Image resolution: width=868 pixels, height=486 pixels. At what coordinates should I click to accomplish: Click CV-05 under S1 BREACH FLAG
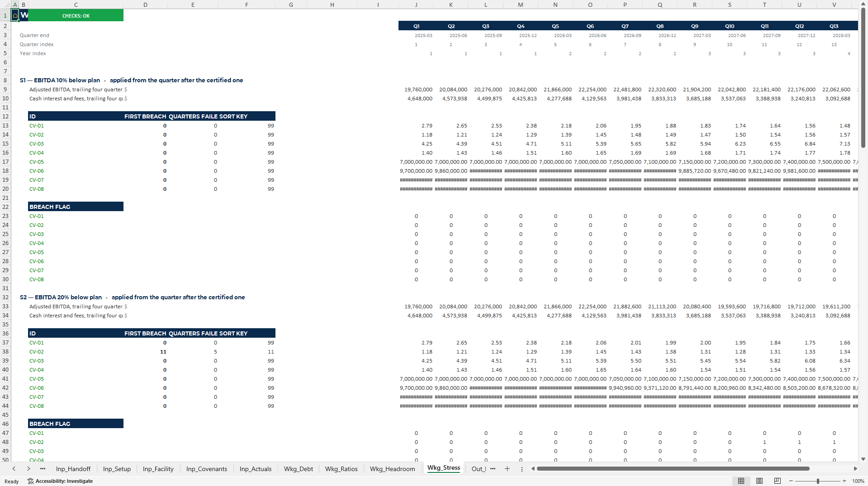(x=37, y=252)
